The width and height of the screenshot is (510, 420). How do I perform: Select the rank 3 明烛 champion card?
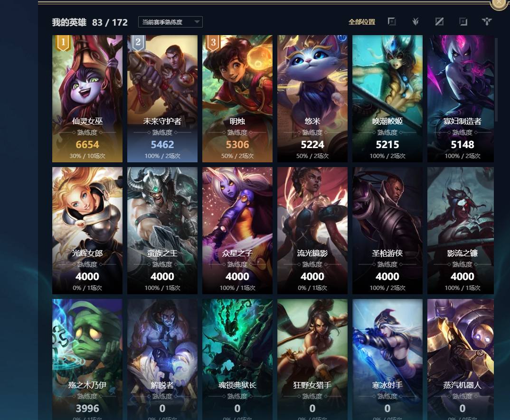(237, 99)
